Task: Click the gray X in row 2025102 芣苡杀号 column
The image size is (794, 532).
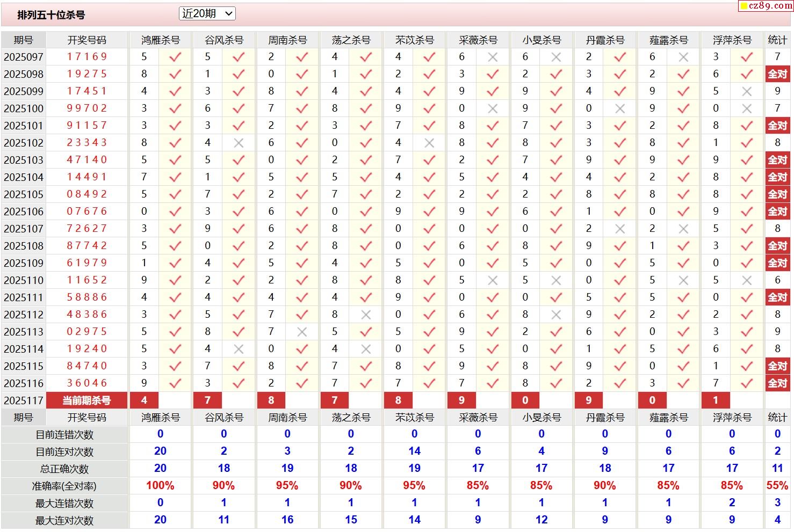Action: pos(429,143)
